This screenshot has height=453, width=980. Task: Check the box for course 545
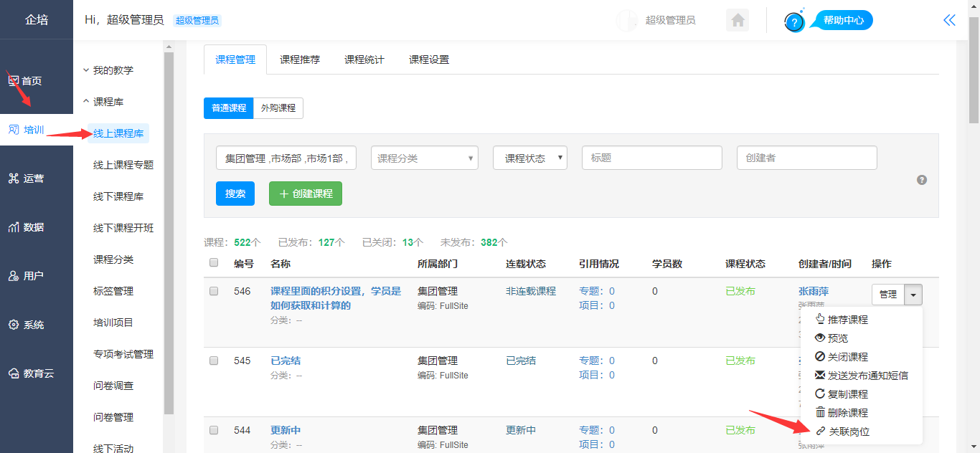[214, 361]
